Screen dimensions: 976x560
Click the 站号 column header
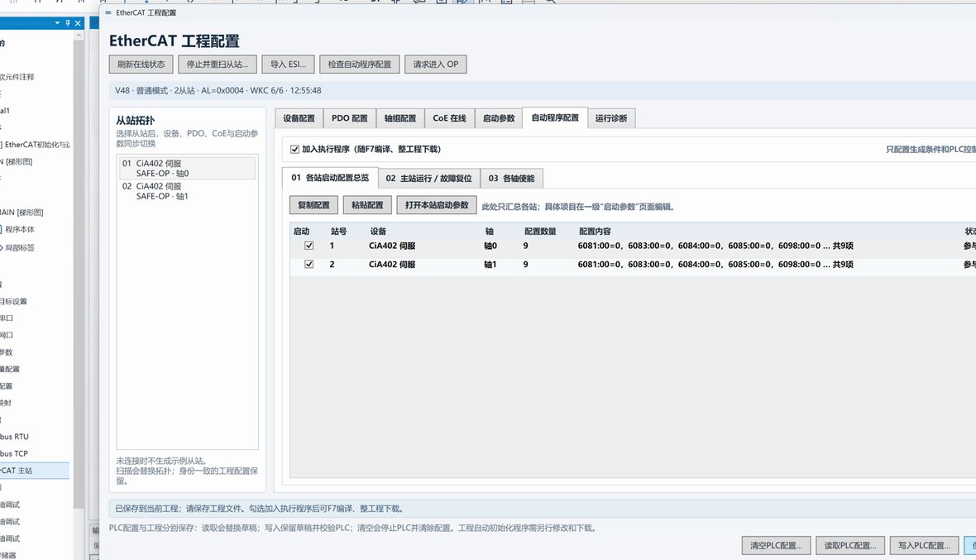(x=338, y=232)
